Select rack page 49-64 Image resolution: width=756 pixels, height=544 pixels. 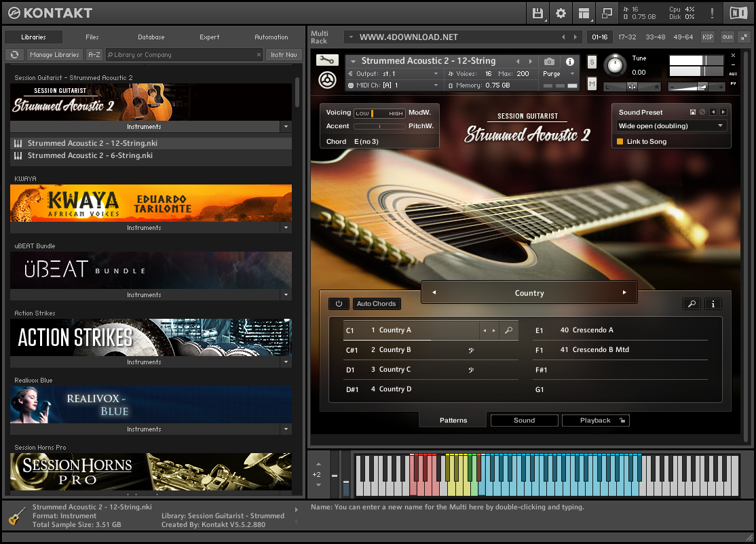[x=683, y=37]
